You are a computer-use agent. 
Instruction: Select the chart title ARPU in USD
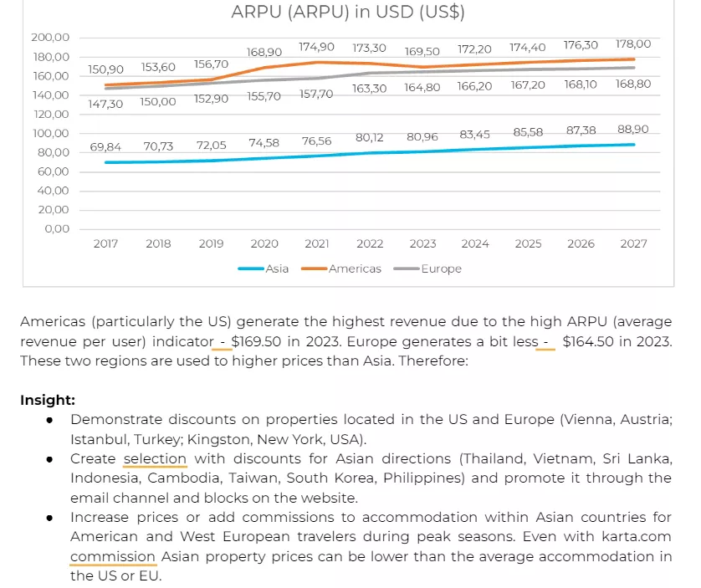tap(348, 12)
